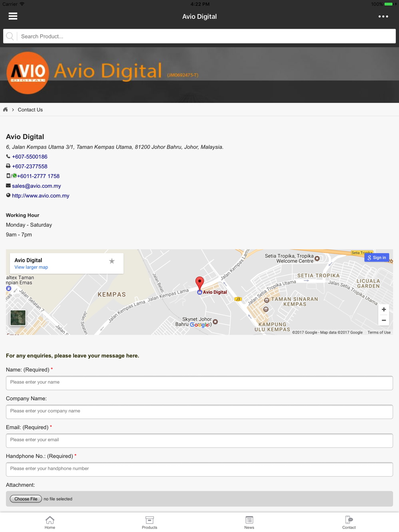Click Choose File attachment button
399x532 pixels.
coord(26,499)
